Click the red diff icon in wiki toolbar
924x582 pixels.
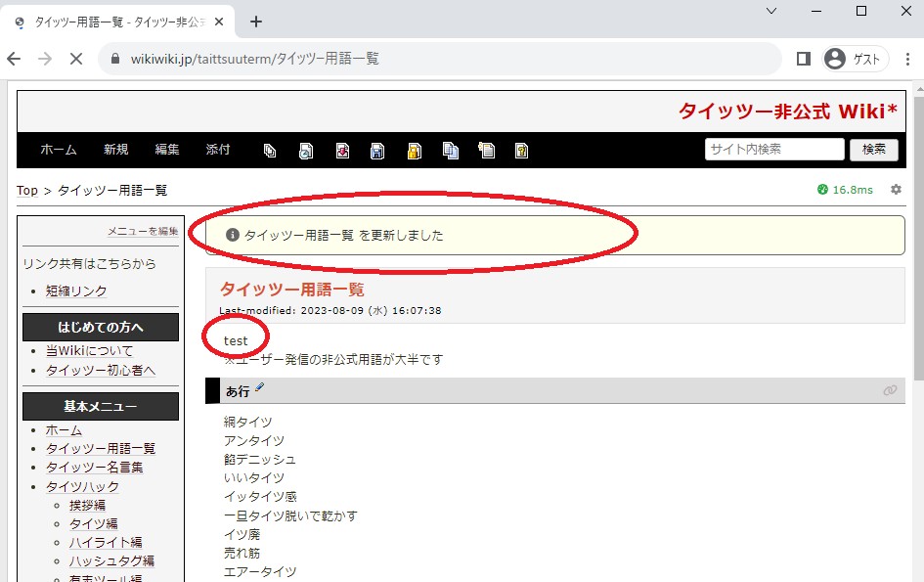(x=342, y=151)
